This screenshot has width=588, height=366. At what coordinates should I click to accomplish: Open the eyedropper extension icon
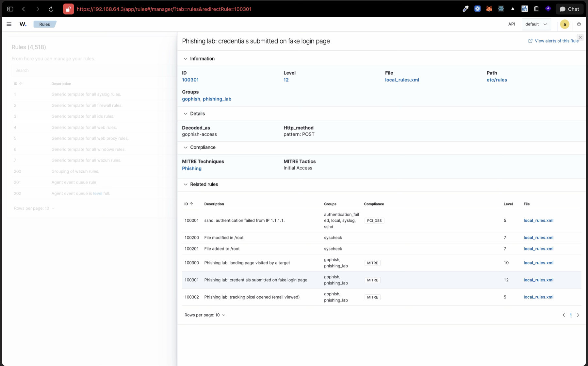pos(465,9)
